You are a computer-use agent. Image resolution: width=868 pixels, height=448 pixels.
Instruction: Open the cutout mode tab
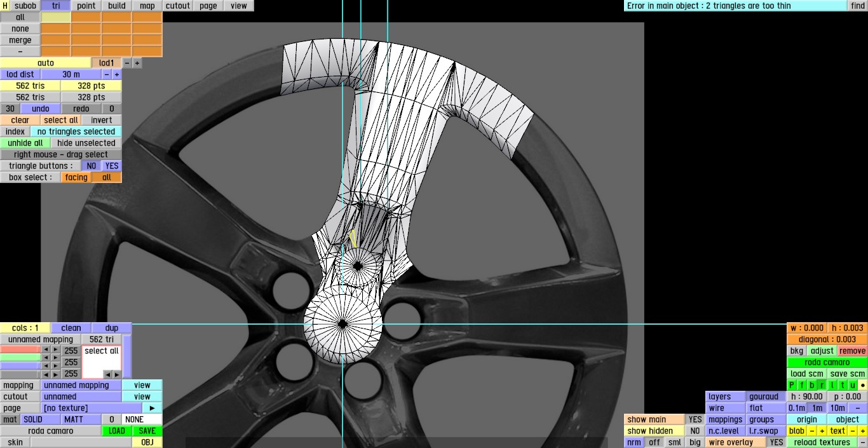point(178,6)
